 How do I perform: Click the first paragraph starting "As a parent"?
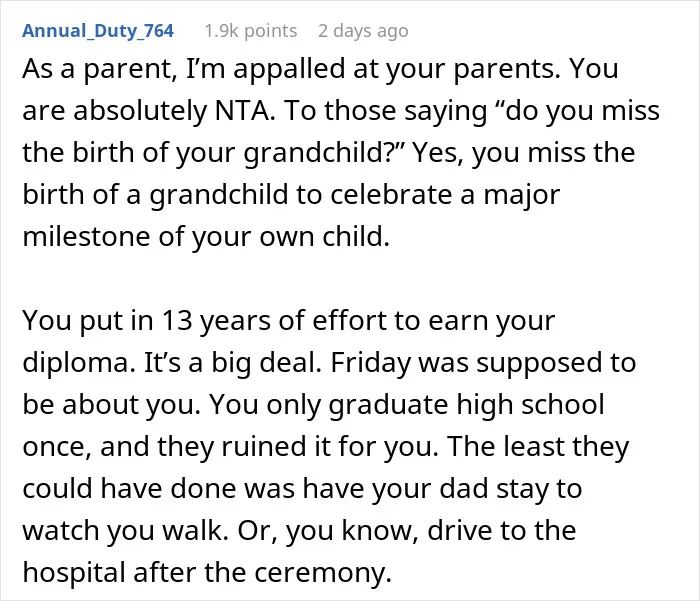coord(341,152)
